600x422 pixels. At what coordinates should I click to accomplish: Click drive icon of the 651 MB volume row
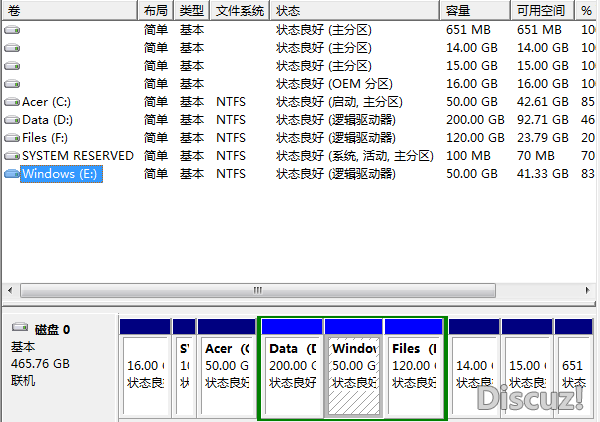click(x=12, y=30)
